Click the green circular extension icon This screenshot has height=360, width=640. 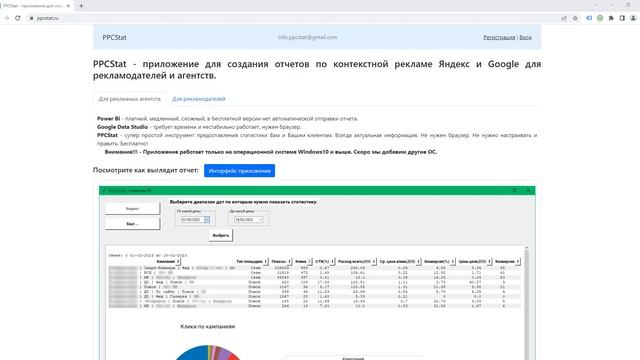click(600, 18)
